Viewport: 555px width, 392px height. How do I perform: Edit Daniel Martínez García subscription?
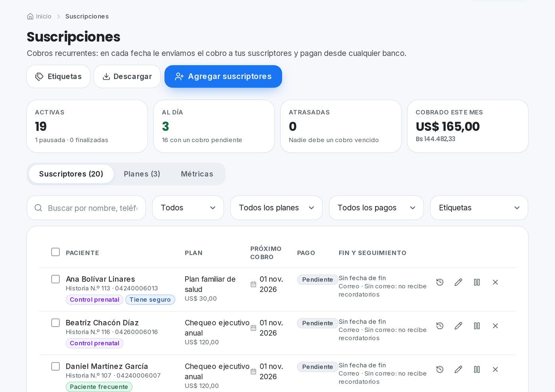[458, 369]
